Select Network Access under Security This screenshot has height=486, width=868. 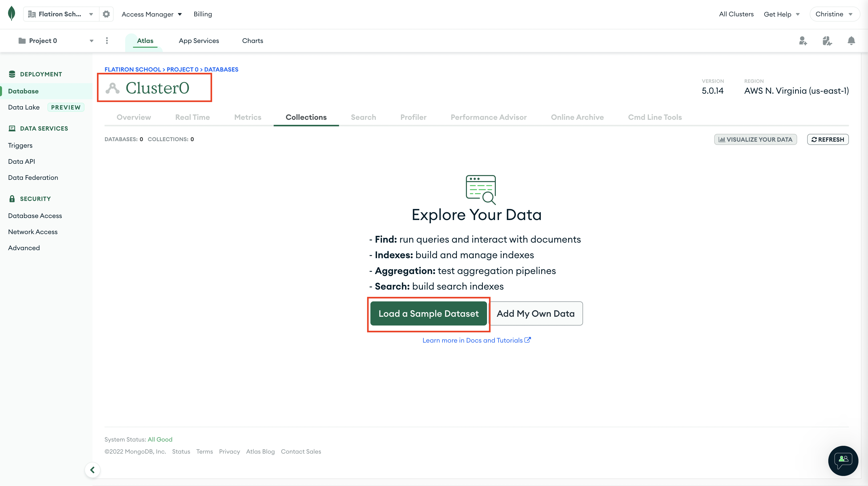coord(33,232)
